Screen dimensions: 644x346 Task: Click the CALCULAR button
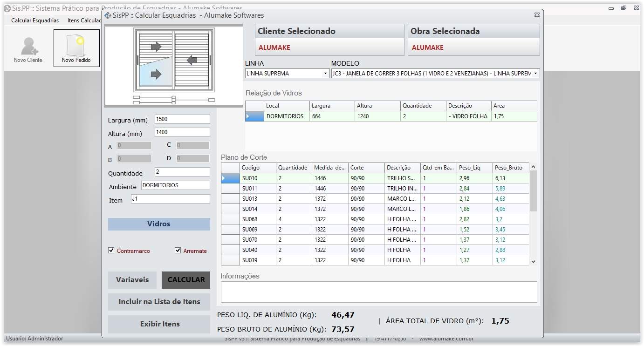coord(186,280)
